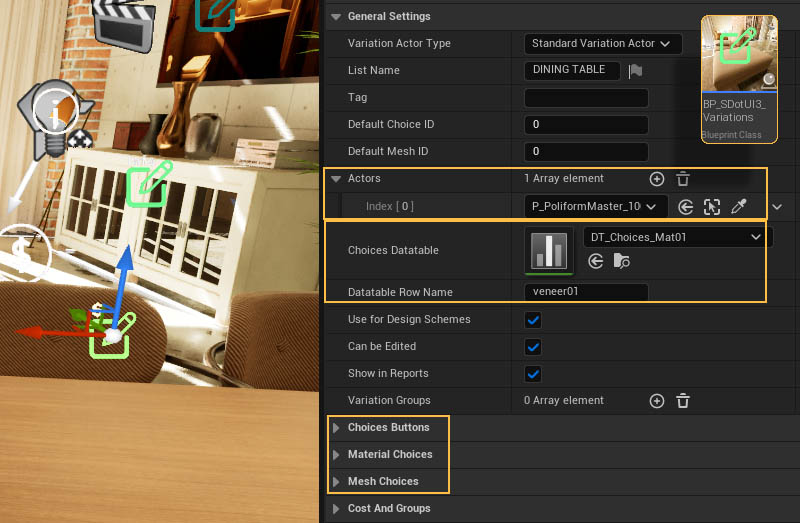Add an element to the Actors array
This screenshot has width=800, height=523.
click(657, 179)
